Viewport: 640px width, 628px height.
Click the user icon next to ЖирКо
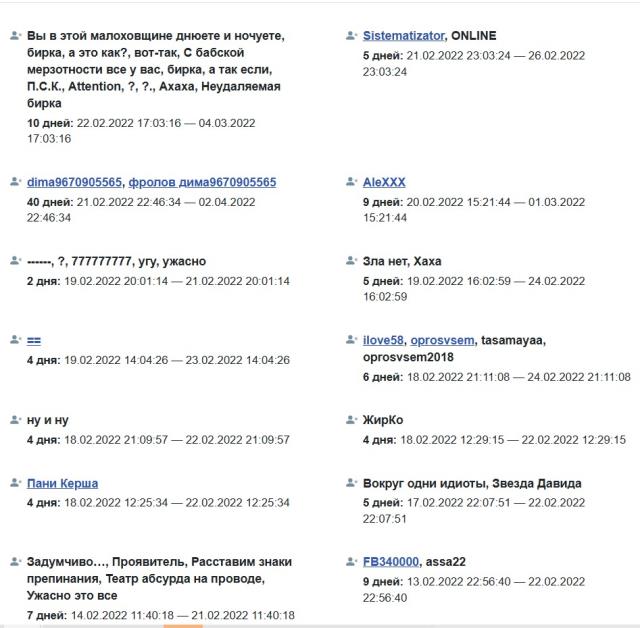pos(351,420)
